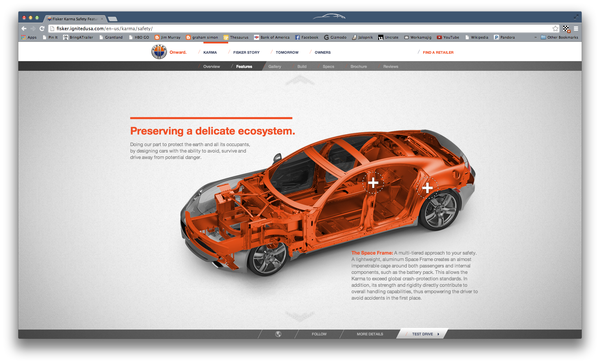Open the TOMORROW menu item
The height and width of the screenshot is (364, 600).
(x=287, y=52)
